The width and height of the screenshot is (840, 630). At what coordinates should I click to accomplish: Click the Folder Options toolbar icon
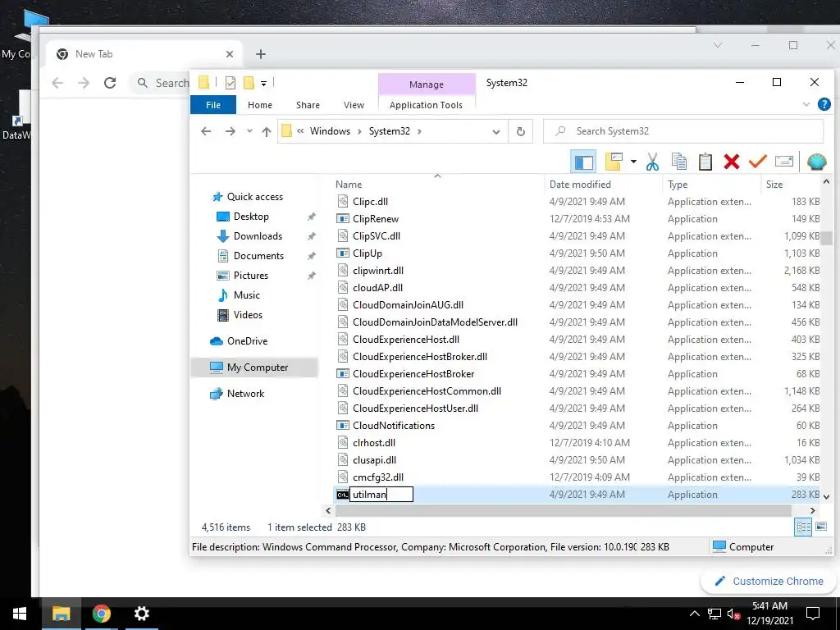point(614,162)
